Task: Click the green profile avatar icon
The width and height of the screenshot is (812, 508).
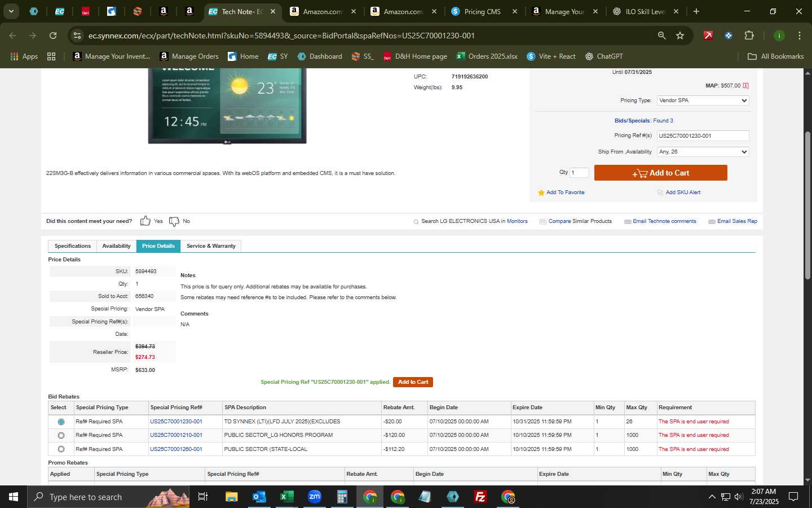Action: tap(779, 36)
